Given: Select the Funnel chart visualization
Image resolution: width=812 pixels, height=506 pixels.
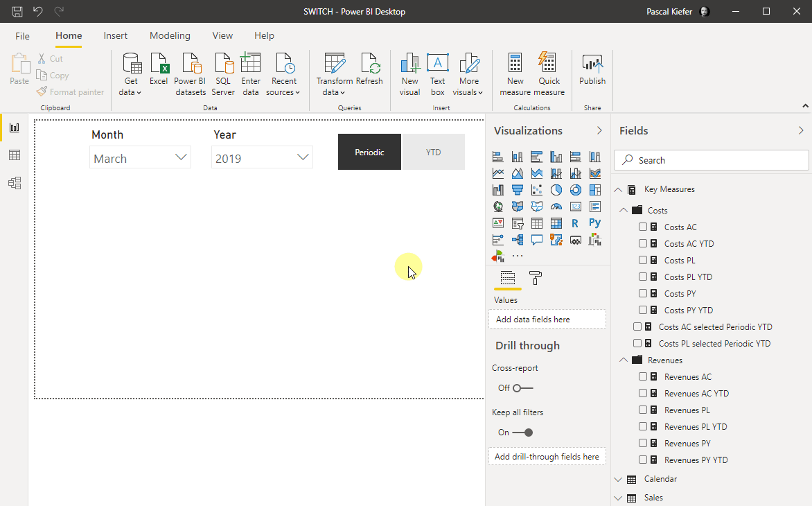Looking at the screenshot, I should point(518,190).
